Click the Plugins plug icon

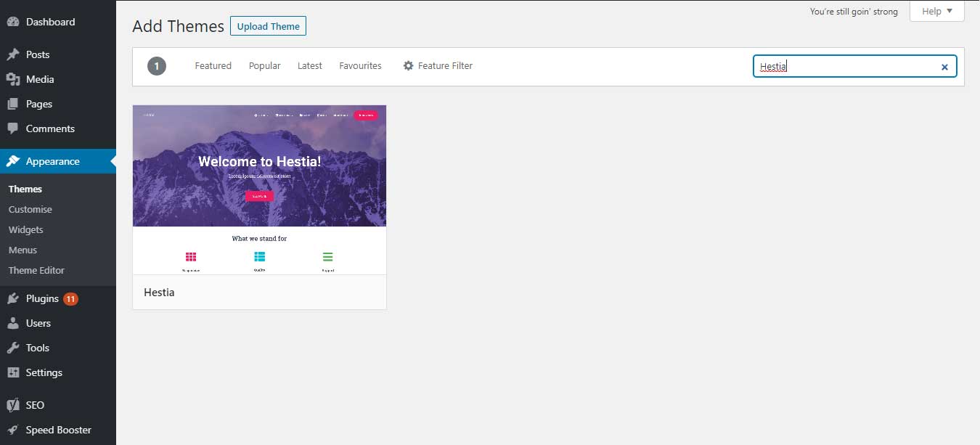(13, 298)
